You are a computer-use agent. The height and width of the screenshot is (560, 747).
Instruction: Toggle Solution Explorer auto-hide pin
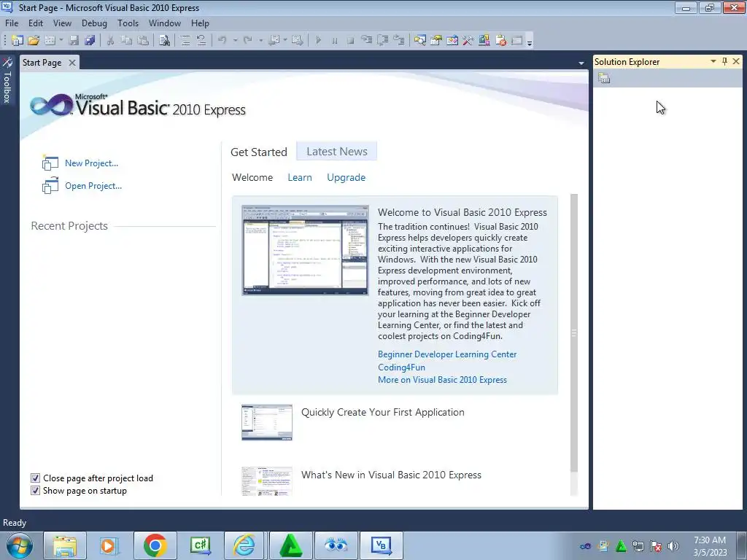point(724,61)
